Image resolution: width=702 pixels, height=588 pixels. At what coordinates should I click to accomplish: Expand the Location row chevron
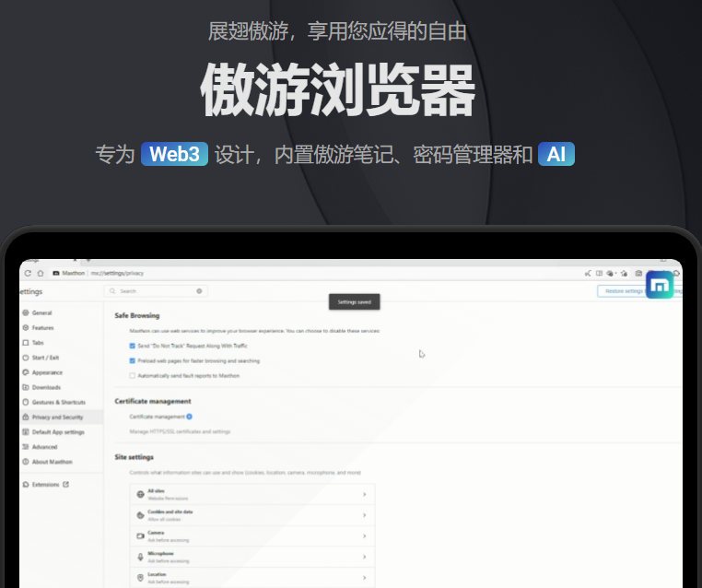[x=365, y=578]
